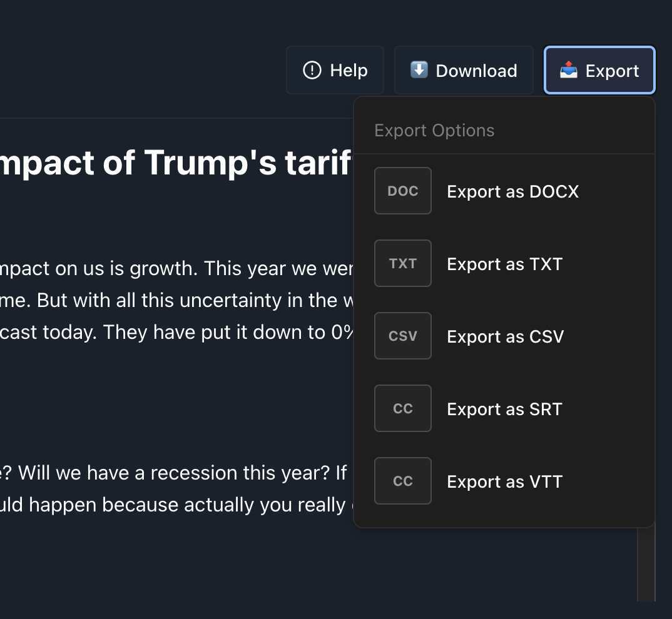Select the Export as SRT label
This screenshot has width=672, height=619.
coord(504,409)
